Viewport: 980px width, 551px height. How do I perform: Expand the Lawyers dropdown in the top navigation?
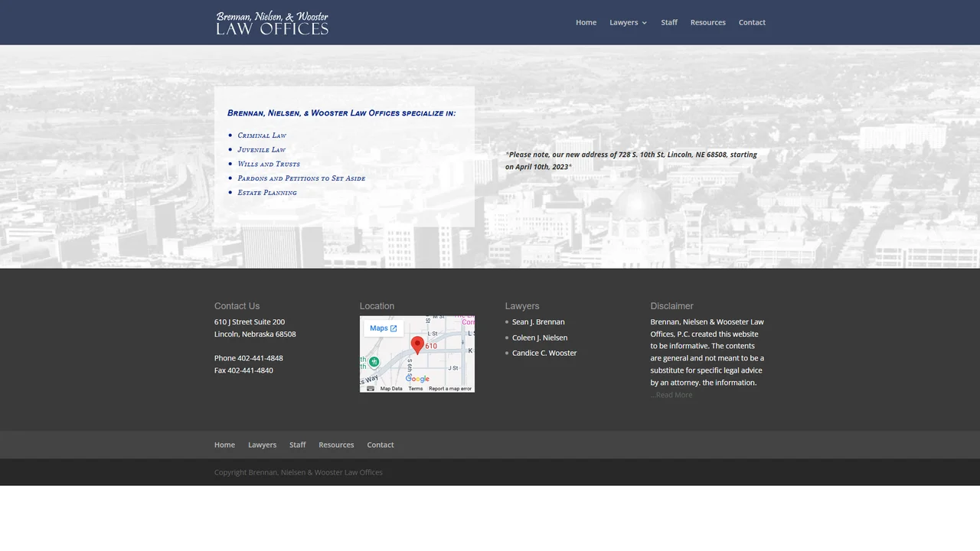pyautogui.click(x=628, y=22)
